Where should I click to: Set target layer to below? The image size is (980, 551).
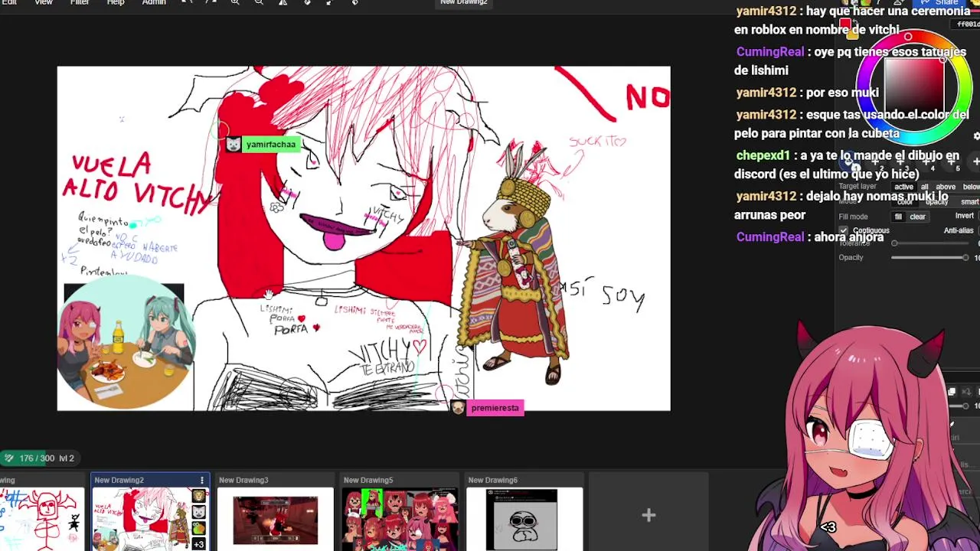(x=971, y=187)
